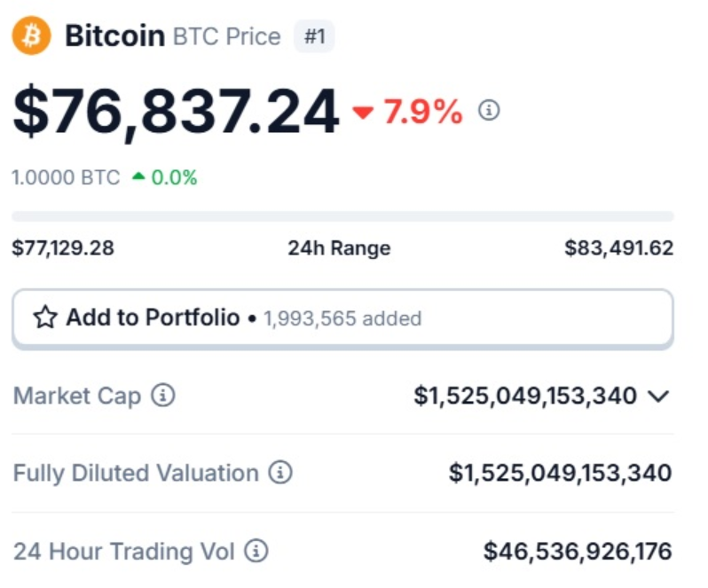
Task: Click the Bitcoin name heading
Action: tap(114, 36)
